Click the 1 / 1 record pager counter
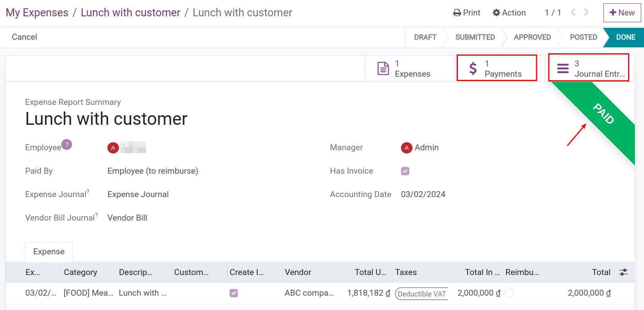 pyautogui.click(x=553, y=13)
